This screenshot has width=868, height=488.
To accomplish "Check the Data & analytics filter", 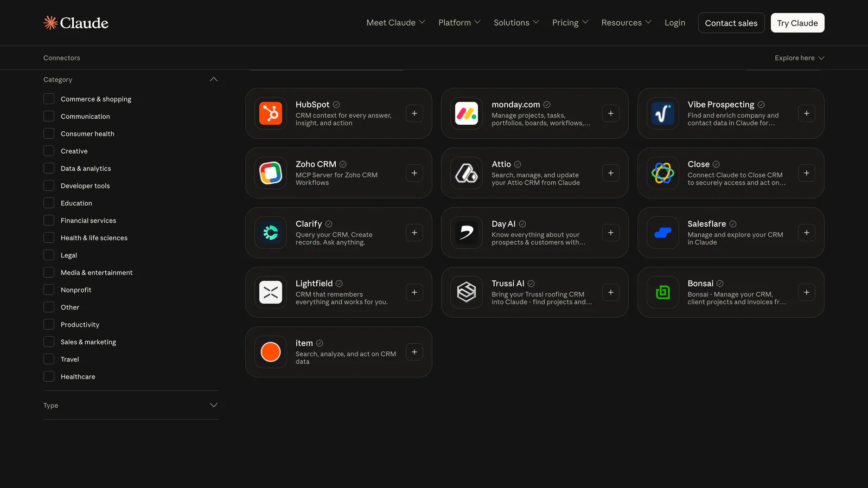I will point(49,168).
